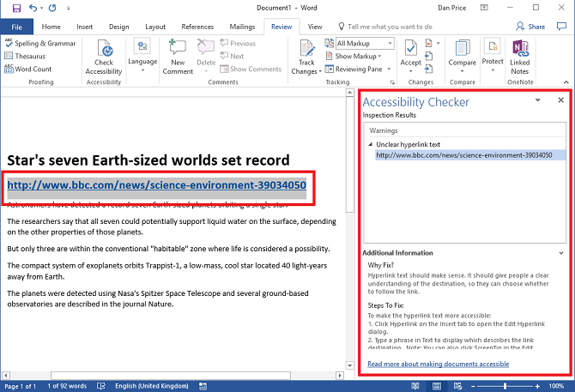Click the vertical scrollbar up arrow
This screenshot has width=575, height=392.
[350, 93]
